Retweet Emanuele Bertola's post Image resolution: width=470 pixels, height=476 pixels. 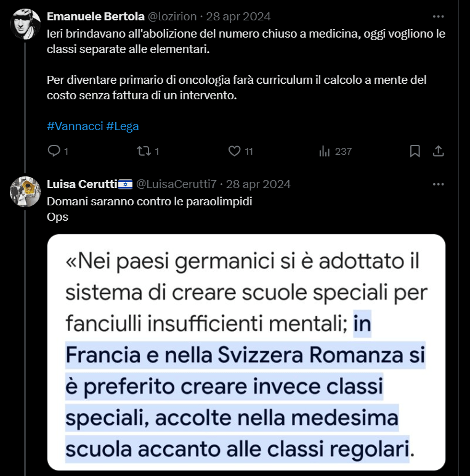(143, 151)
